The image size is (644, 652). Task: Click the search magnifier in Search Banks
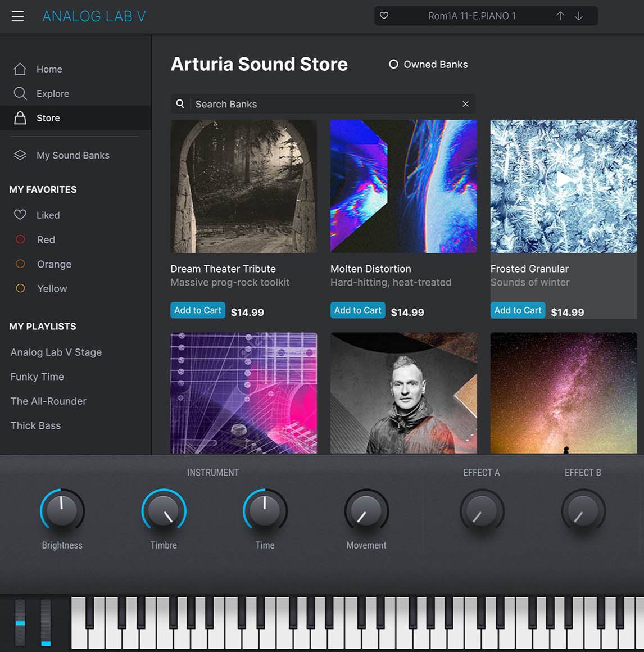click(180, 103)
